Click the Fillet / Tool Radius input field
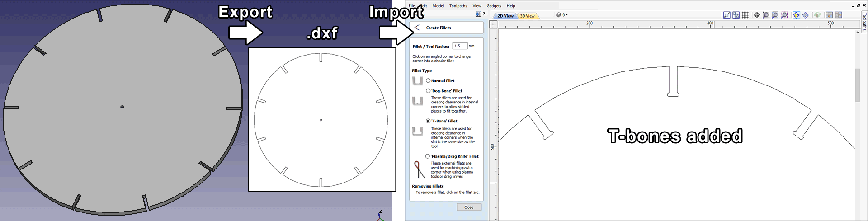The height and width of the screenshot is (221, 868). click(x=460, y=46)
